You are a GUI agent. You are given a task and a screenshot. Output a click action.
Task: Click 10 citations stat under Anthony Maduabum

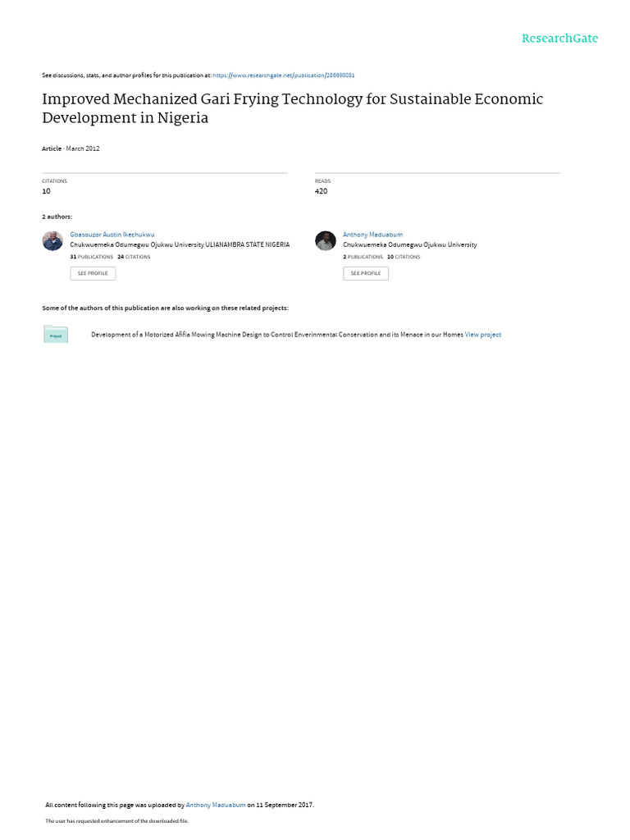404,257
